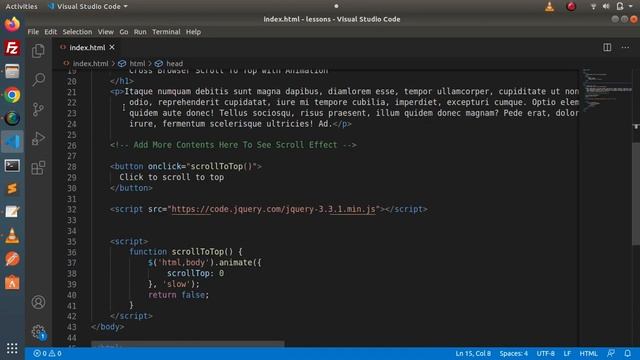
Task: Open Visual Studio Code app menu
Action: 88,6
